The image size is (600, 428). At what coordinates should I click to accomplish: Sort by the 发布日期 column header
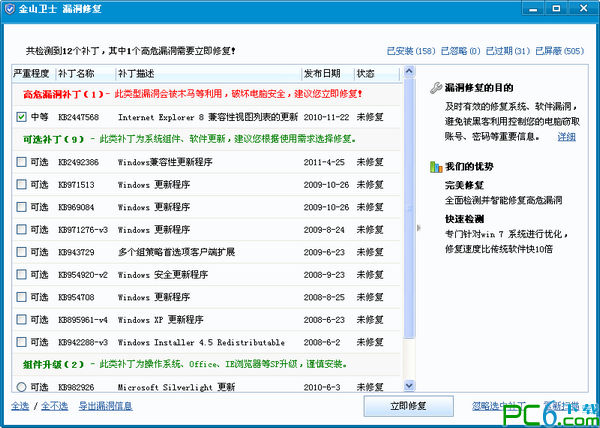coord(324,73)
